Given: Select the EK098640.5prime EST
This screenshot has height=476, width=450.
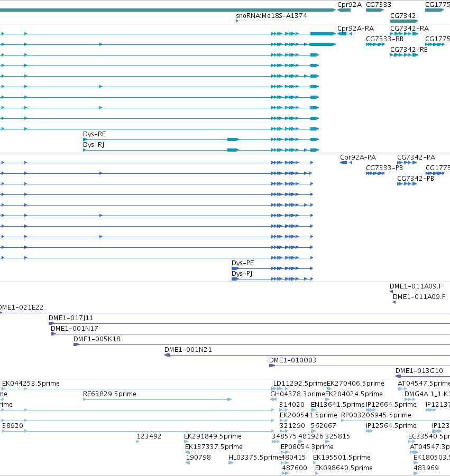Looking at the screenshot, I should [x=317, y=473].
